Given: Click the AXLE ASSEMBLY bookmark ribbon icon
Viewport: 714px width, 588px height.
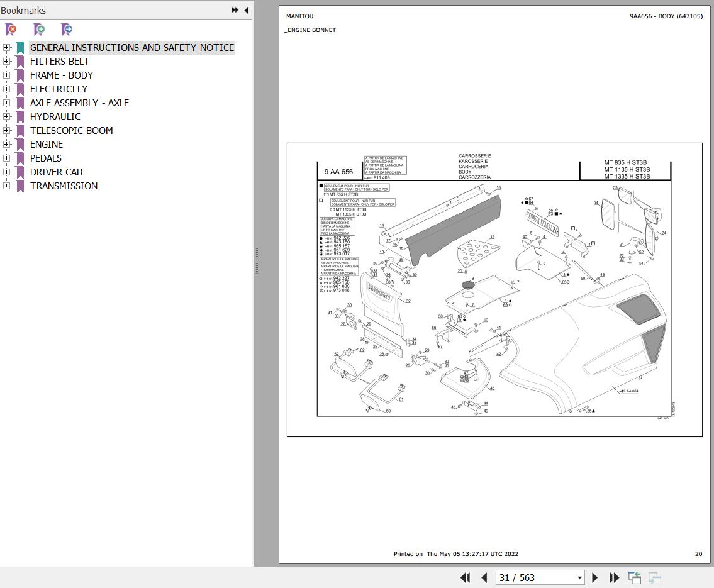Looking at the screenshot, I should click(x=20, y=103).
